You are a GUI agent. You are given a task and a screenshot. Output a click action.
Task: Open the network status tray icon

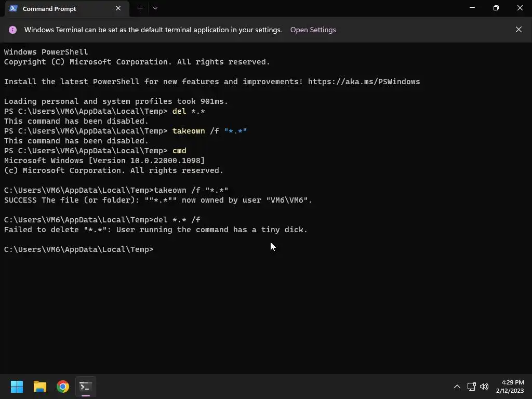pyautogui.click(x=471, y=387)
